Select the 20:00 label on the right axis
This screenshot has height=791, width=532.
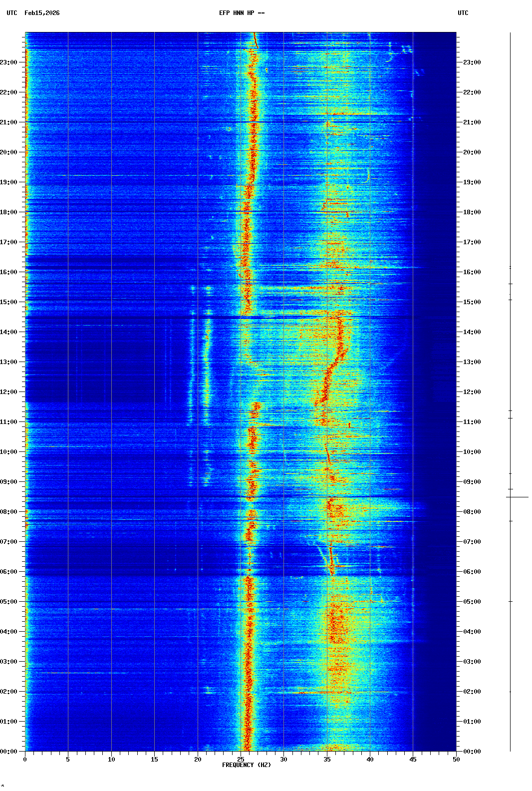pos(472,152)
